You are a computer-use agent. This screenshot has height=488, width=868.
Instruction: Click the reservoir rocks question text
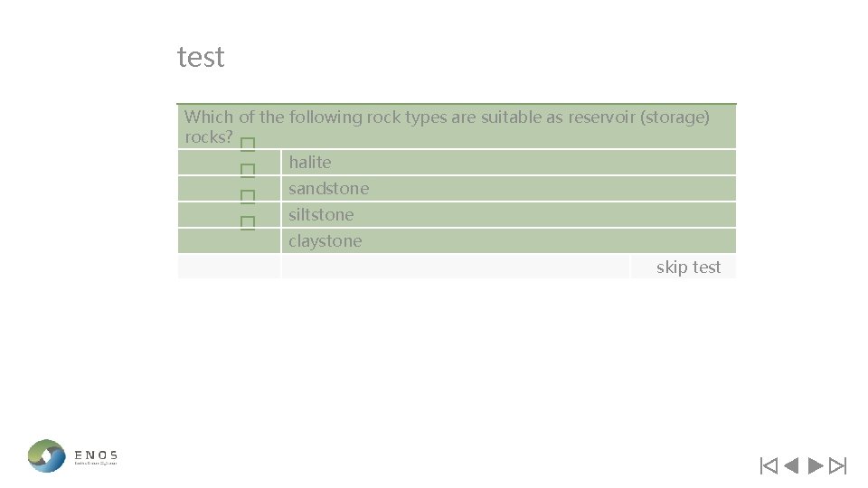pos(447,127)
